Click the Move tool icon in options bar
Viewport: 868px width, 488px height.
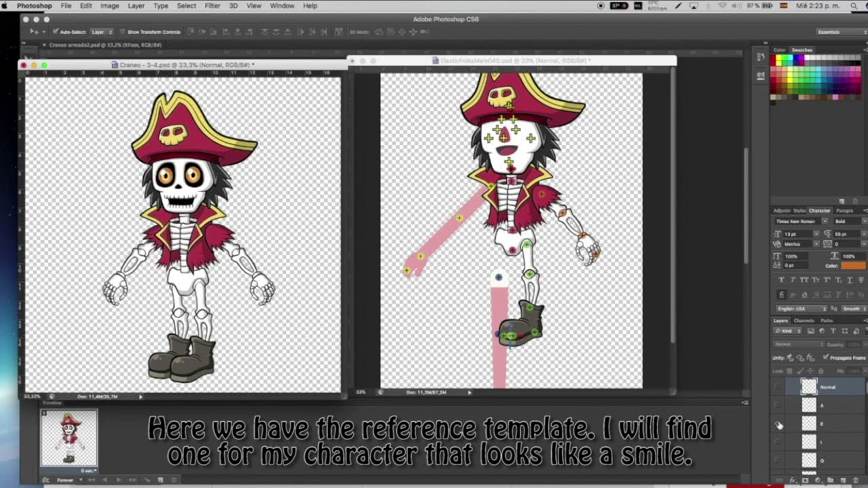[x=35, y=32]
